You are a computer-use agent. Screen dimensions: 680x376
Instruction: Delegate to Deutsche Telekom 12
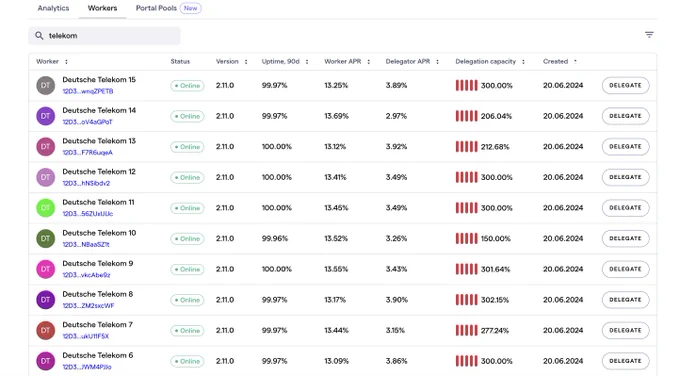click(625, 177)
